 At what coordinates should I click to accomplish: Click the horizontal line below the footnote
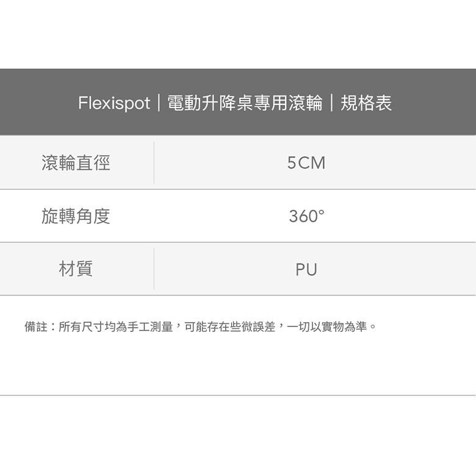tap(238, 395)
